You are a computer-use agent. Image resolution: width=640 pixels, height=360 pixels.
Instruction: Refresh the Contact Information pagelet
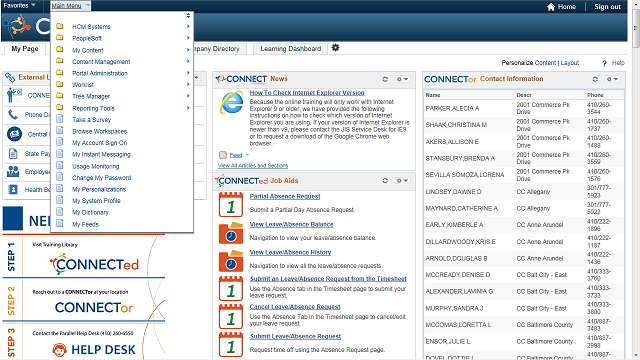595,79
